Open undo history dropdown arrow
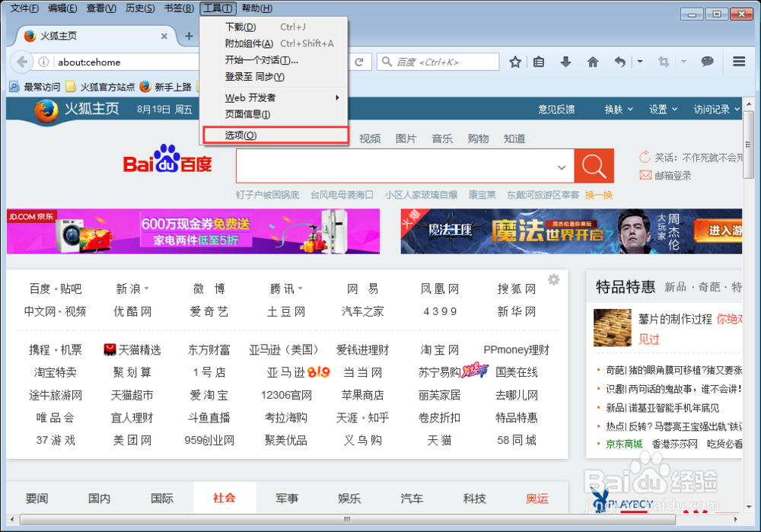The image size is (761, 532). [640, 62]
